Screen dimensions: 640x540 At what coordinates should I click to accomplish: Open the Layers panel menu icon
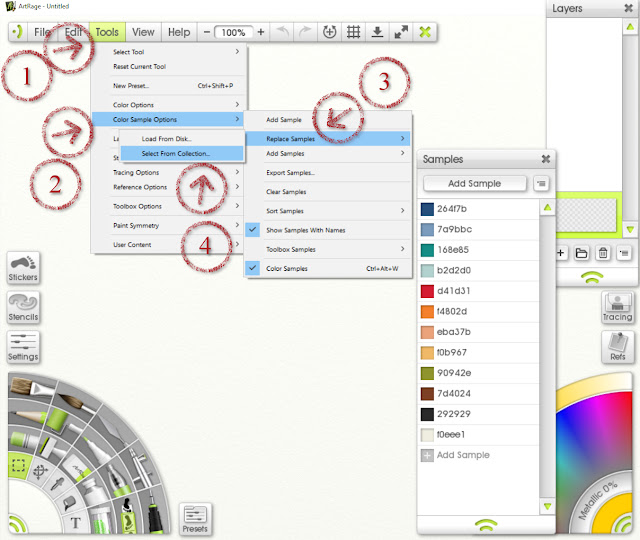(x=624, y=253)
